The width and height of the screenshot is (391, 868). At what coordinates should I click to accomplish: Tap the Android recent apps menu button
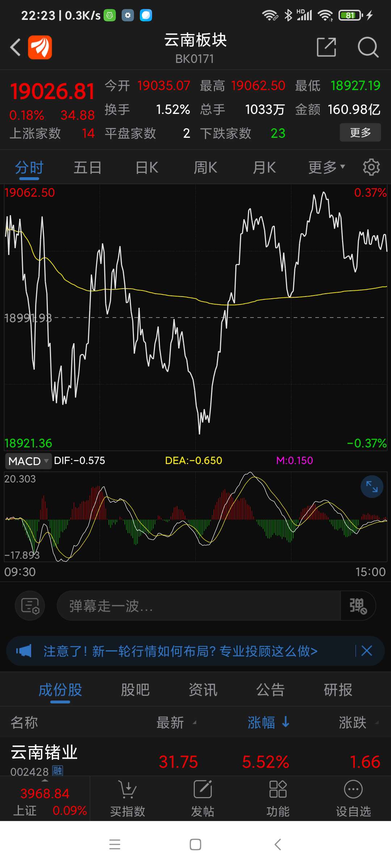tap(115, 844)
